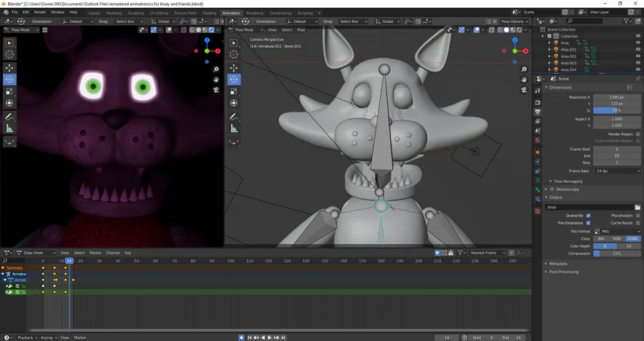This screenshot has height=341, width=644.
Task: Select the Transform tool in right viewport
Action: point(234,104)
